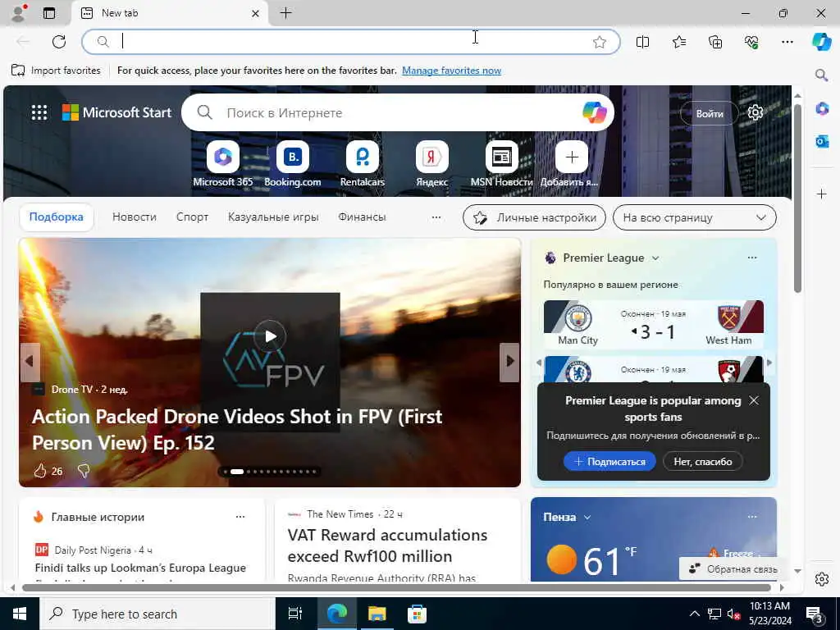Image resolution: width=840 pixels, height=630 pixels.
Task: Open Man City vs West Ham match
Action: [653, 325]
